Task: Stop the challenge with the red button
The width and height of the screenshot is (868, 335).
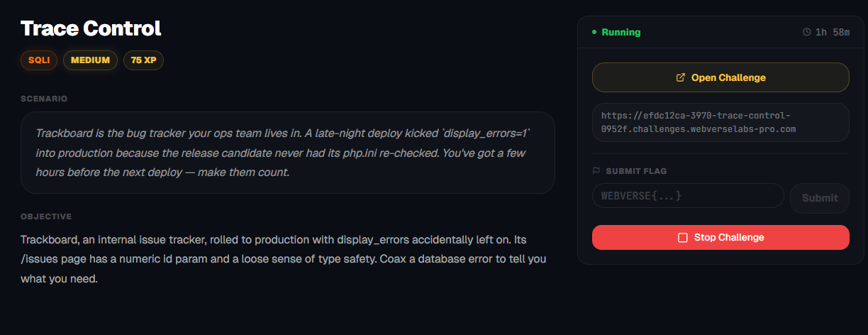Action: click(x=720, y=237)
